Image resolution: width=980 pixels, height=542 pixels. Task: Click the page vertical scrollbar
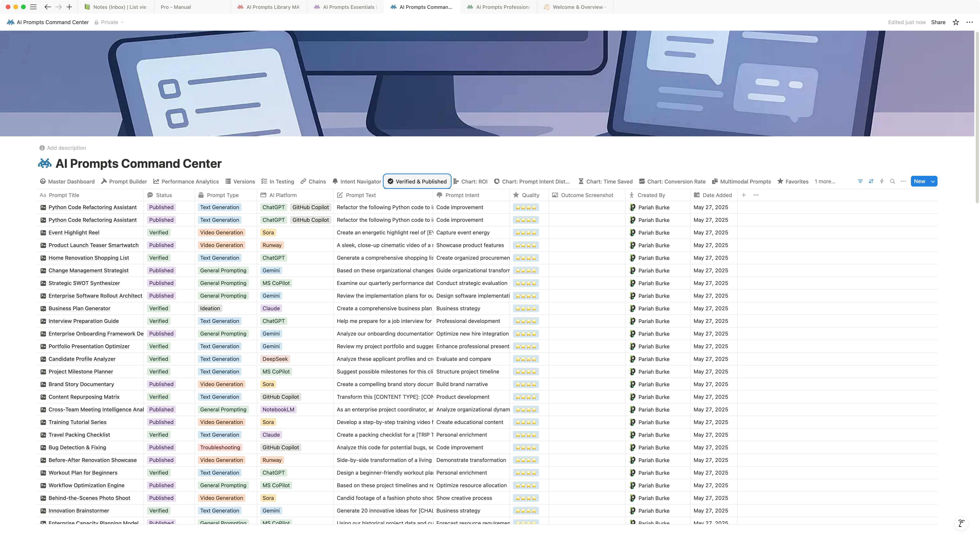click(977, 118)
